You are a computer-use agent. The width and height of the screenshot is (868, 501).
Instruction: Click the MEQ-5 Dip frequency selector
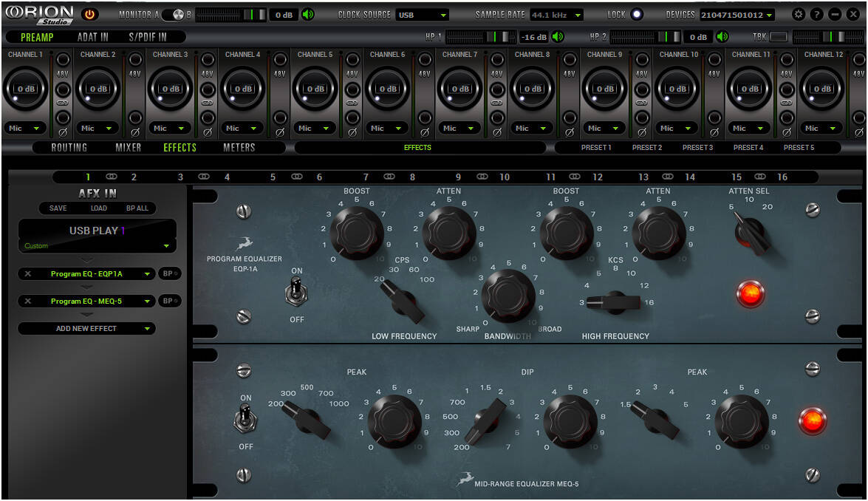pos(486,422)
